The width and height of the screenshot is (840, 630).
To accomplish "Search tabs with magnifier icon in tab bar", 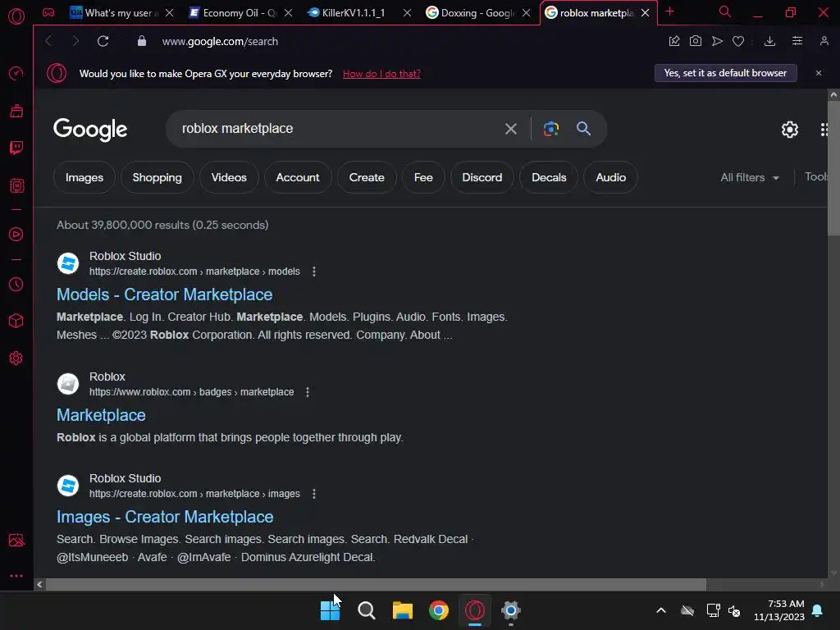I will (x=725, y=11).
